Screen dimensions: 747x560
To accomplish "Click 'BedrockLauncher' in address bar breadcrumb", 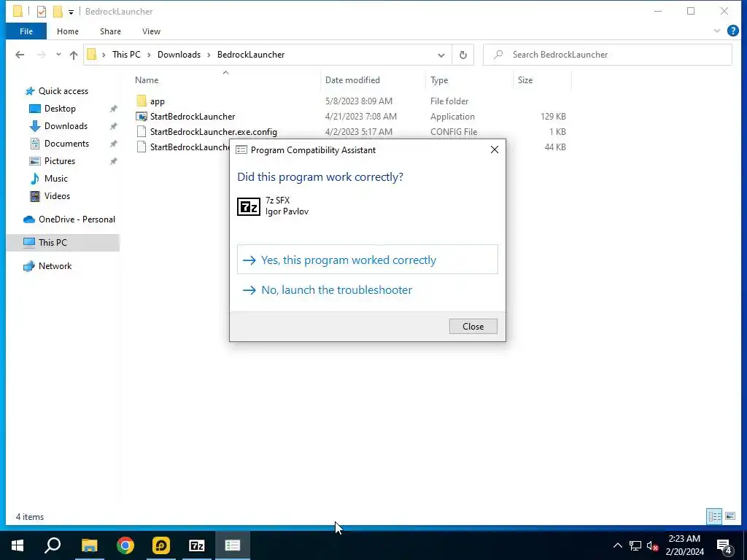I will coord(251,54).
